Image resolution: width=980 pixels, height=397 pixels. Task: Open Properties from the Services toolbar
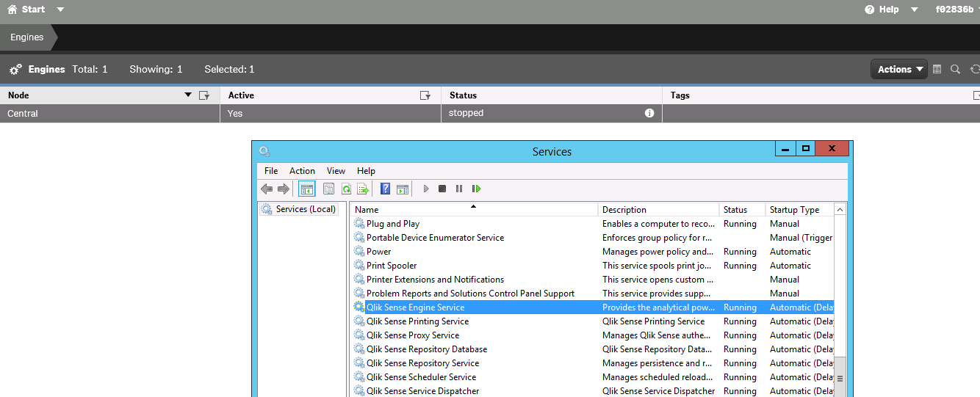click(x=328, y=189)
